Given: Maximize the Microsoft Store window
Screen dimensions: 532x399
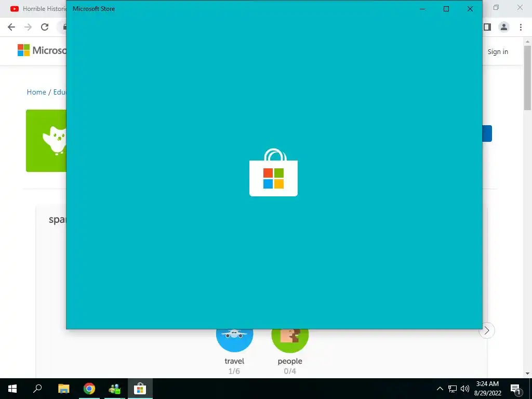Looking at the screenshot, I should [x=446, y=9].
